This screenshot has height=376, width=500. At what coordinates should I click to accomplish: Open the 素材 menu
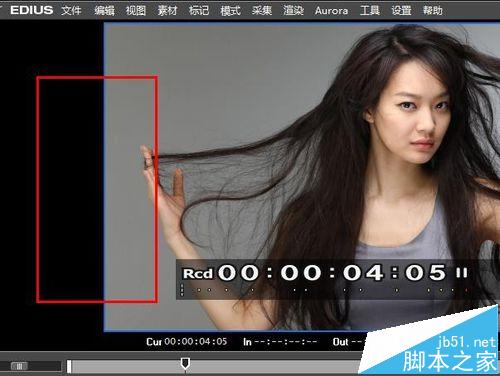point(167,10)
